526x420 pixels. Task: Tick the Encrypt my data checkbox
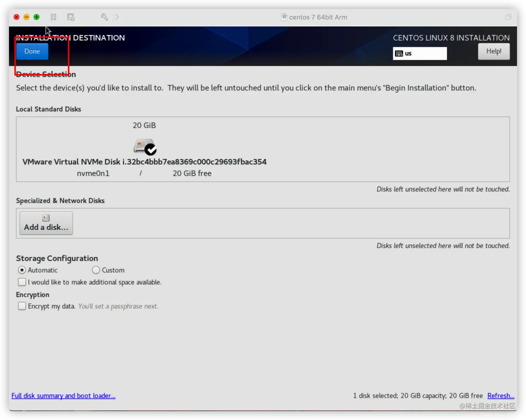(22, 306)
